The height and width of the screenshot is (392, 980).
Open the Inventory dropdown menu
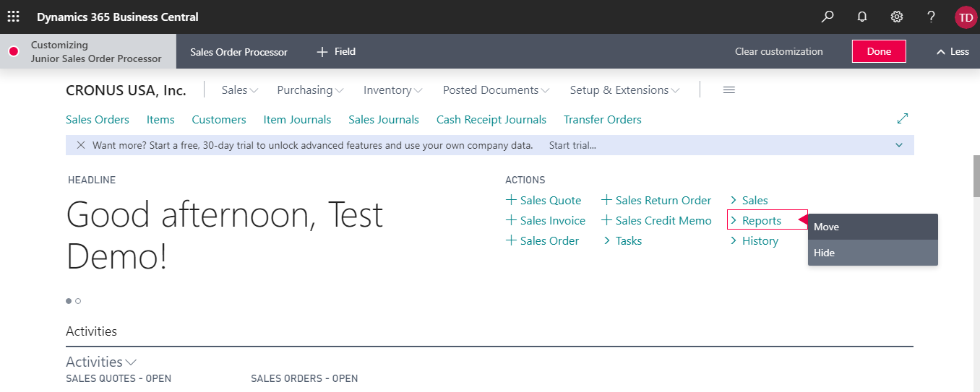[393, 90]
